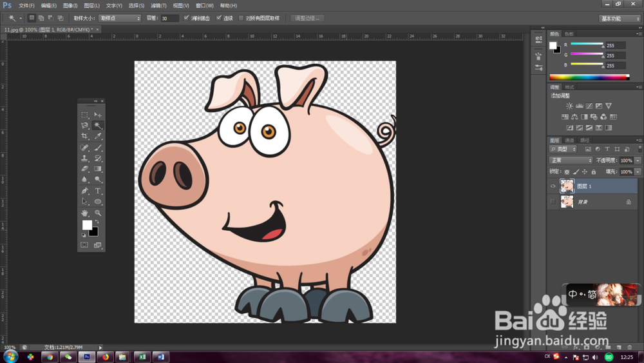Open layer blend mode 正常 dropdown
Viewport: 644px width, 363px height.
(x=571, y=161)
